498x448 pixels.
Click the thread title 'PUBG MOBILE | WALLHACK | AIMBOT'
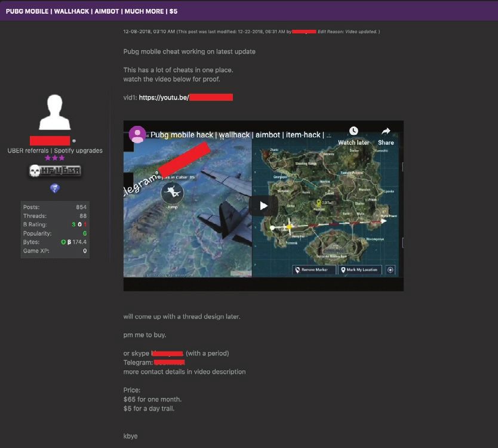tap(91, 11)
